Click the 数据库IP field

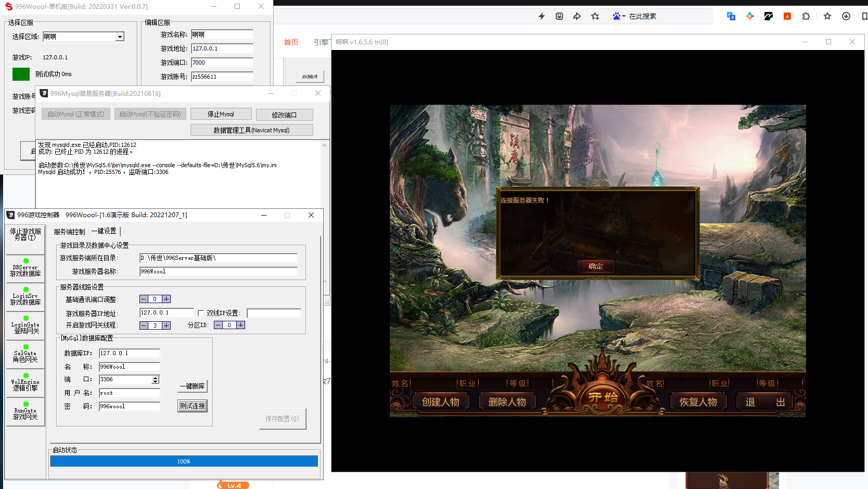(130, 353)
